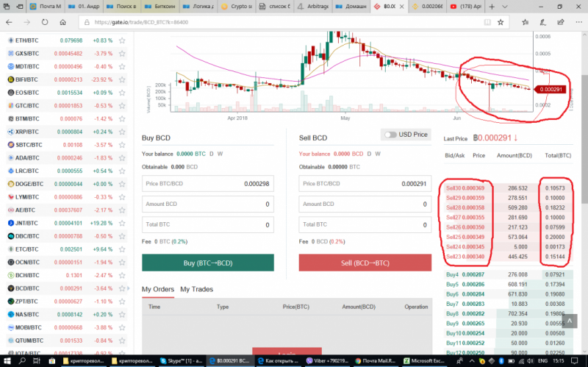Open reading view icon

487,22
